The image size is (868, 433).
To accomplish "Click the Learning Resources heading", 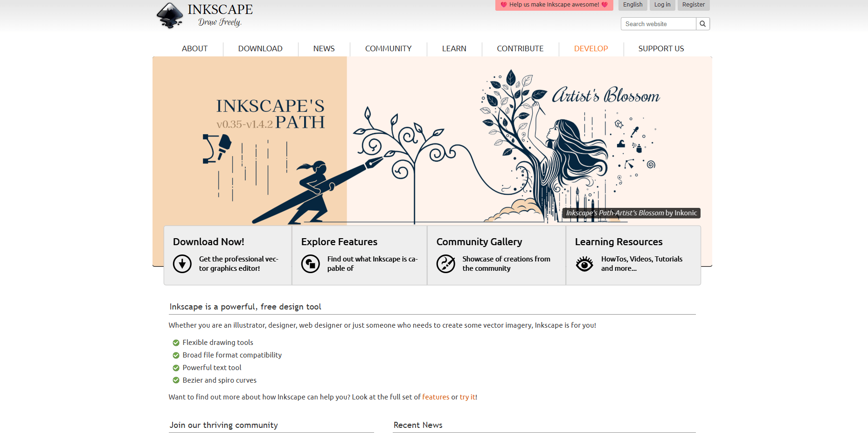I will 618,242.
